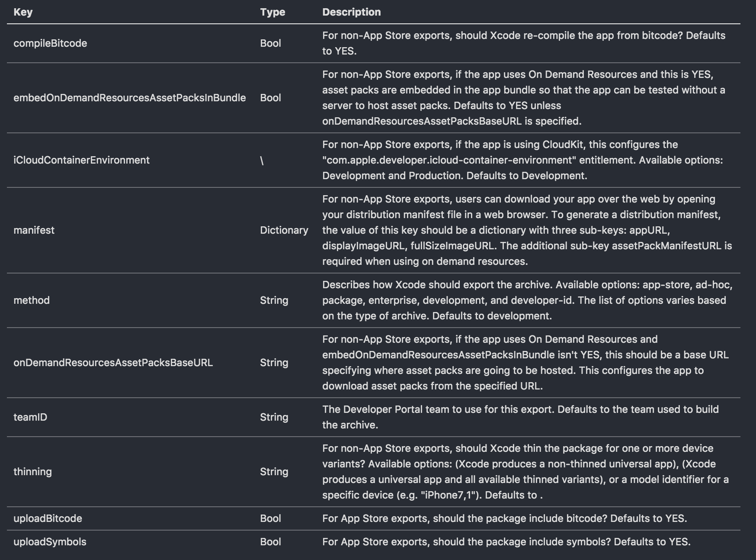The image size is (756, 560).
Task: Click the Bool type of compileBitcode
Action: click(270, 43)
